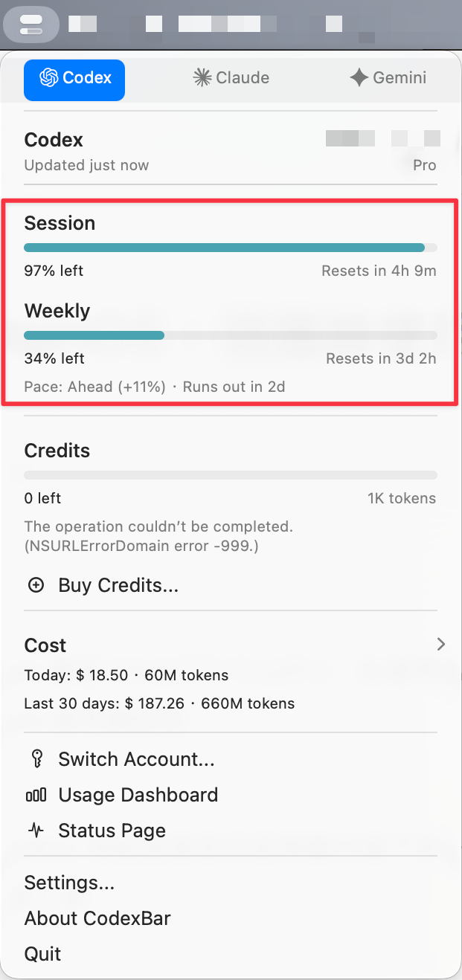Viewport: 462px width, 980px height.
Task: Click the Session usage progress bar
Action: tap(231, 248)
